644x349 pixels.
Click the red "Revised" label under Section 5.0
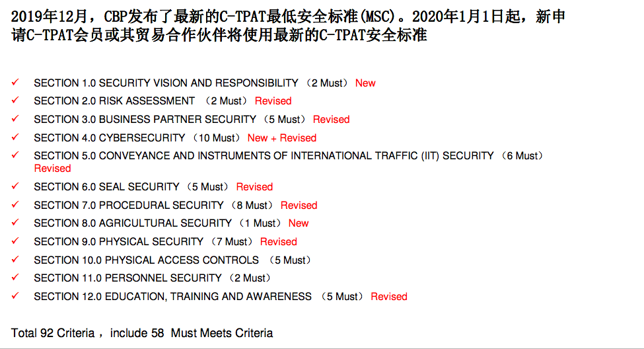tap(52, 169)
